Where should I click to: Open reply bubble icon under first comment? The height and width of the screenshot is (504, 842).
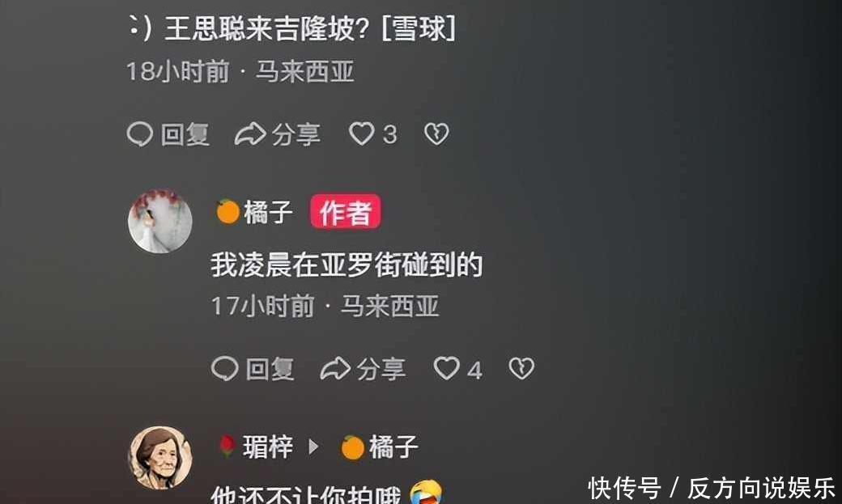(140, 133)
